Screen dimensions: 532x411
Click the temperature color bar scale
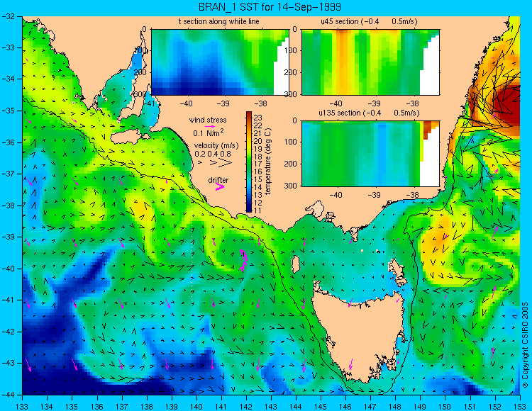point(249,162)
